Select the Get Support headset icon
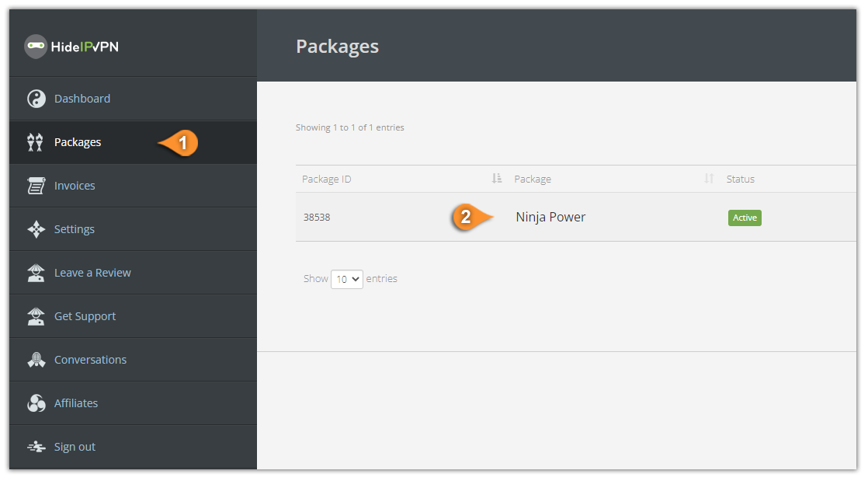 [x=36, y=315]
